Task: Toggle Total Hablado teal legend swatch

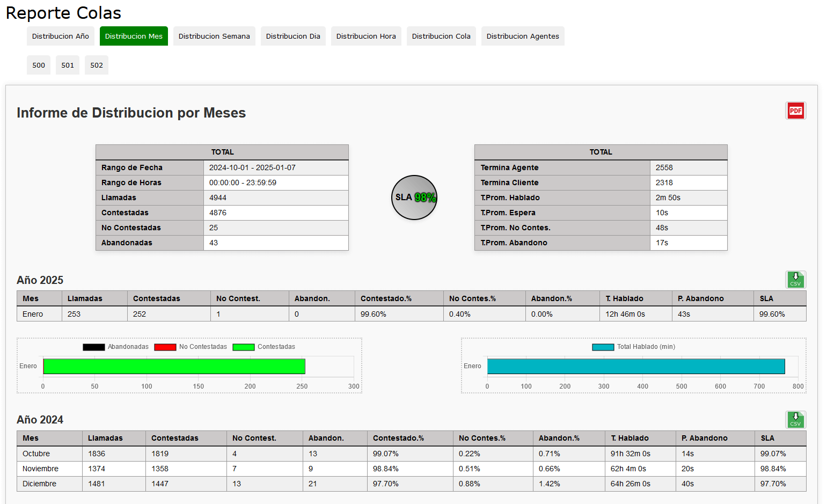Action: click(x=603, y=347)
